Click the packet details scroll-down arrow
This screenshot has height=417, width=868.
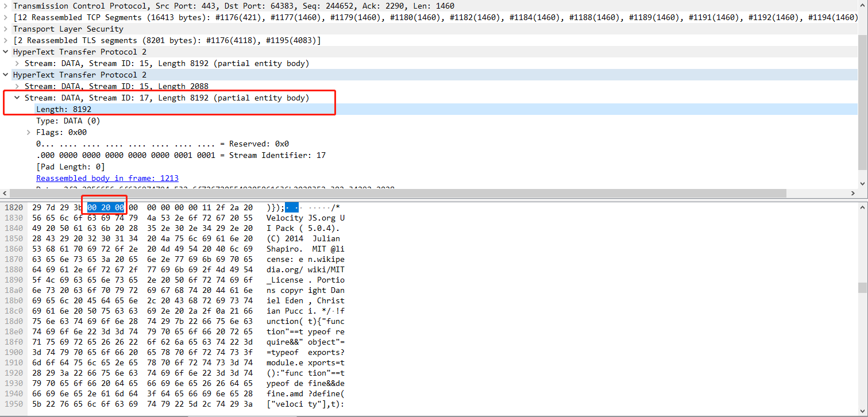click(863, 183)
